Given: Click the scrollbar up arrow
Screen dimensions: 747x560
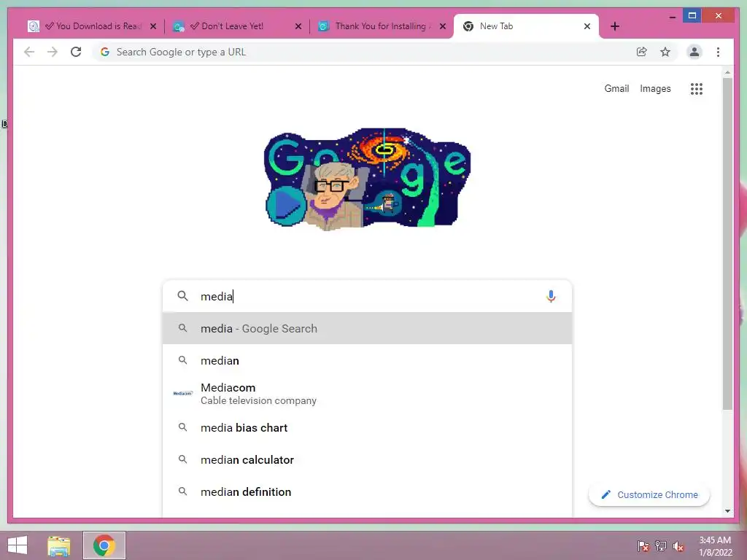Looking at the screenshot, I should pyautogui.click(x=727, y=72).
